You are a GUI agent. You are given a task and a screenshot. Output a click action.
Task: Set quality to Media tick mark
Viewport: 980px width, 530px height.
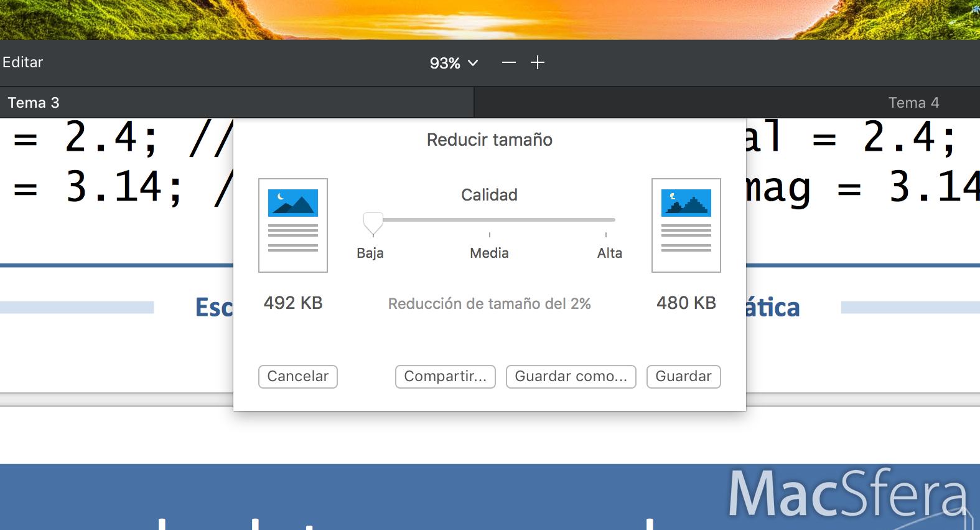coord(490,234)
